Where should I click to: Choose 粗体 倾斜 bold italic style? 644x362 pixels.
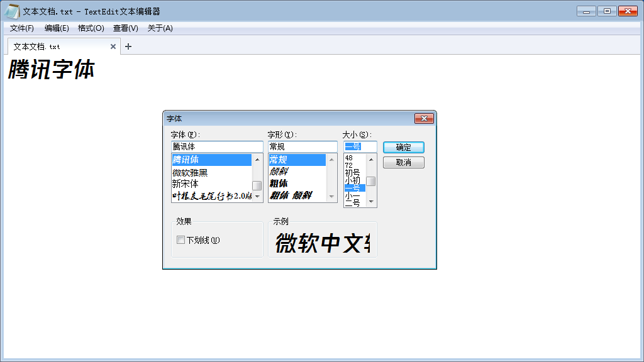[x=297, y=195]
